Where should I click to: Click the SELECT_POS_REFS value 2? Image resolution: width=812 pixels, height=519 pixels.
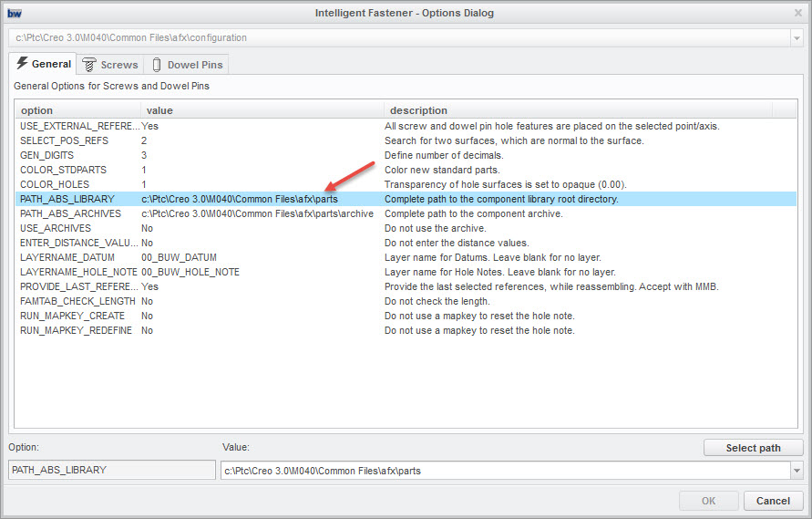[144, 140]
